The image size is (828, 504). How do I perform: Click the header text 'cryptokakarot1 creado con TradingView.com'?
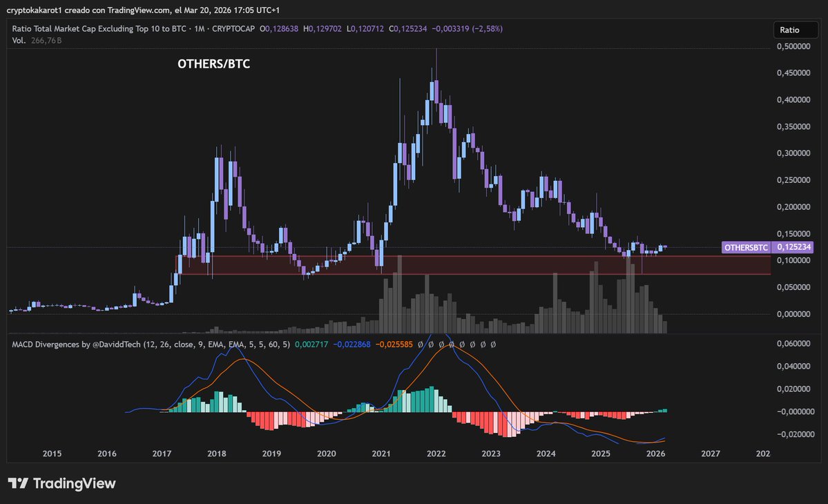click(88, 10)
